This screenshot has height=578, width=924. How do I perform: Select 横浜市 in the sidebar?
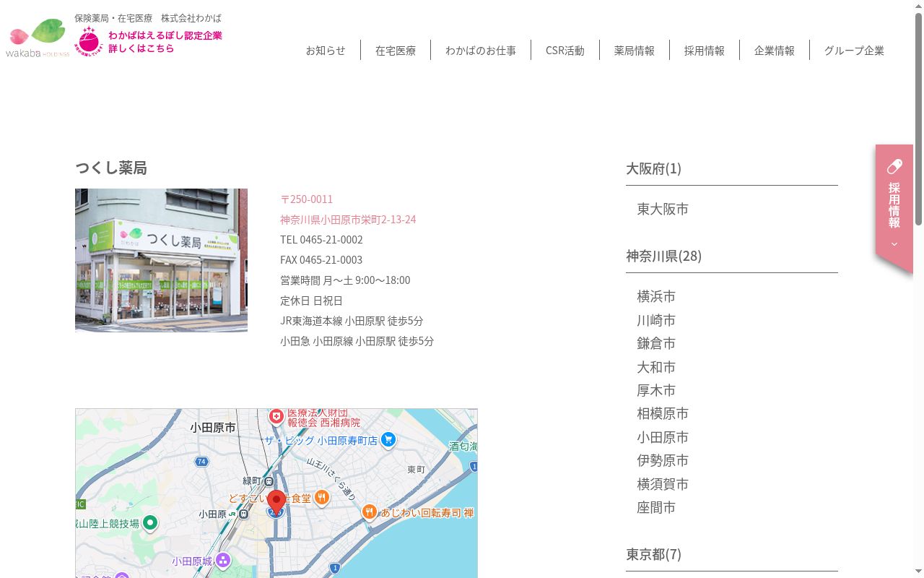point(656,296)
